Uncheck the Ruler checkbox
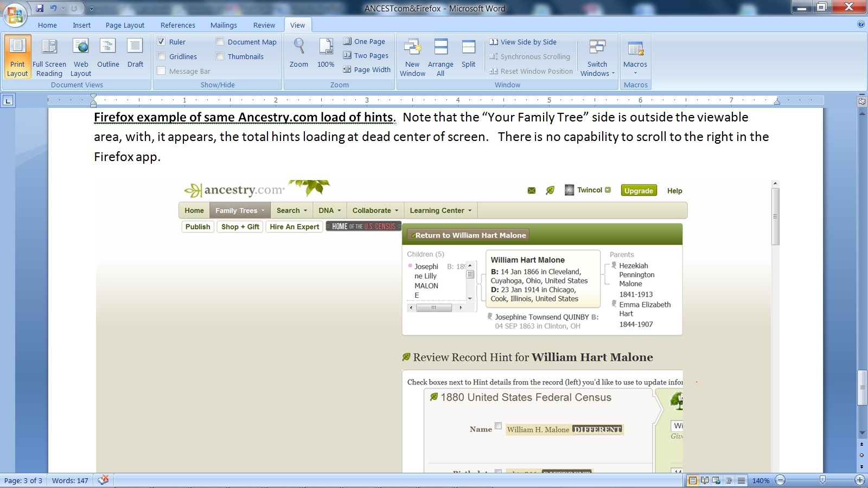Screen dimensions: 868x488 161,42
